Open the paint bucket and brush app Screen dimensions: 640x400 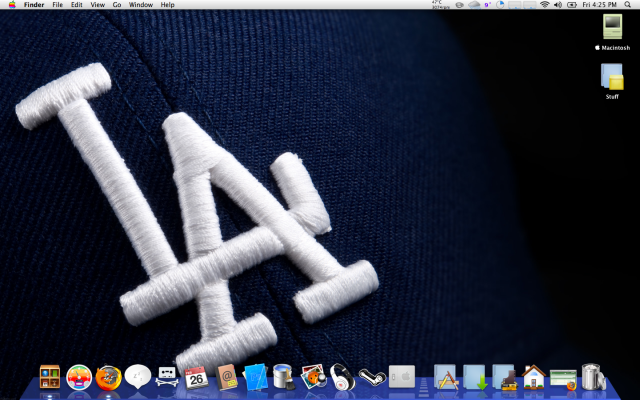pyautogui.click(x=284, y=377)
